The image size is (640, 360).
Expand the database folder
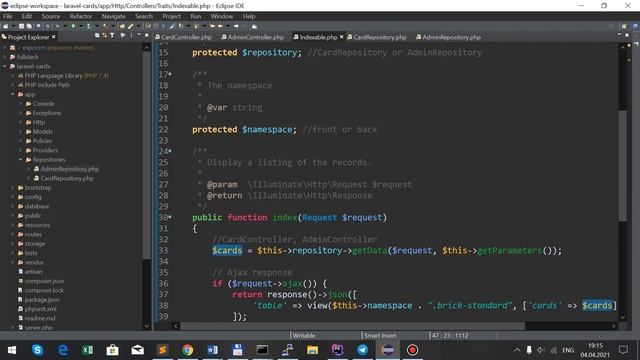pos(13,206)
